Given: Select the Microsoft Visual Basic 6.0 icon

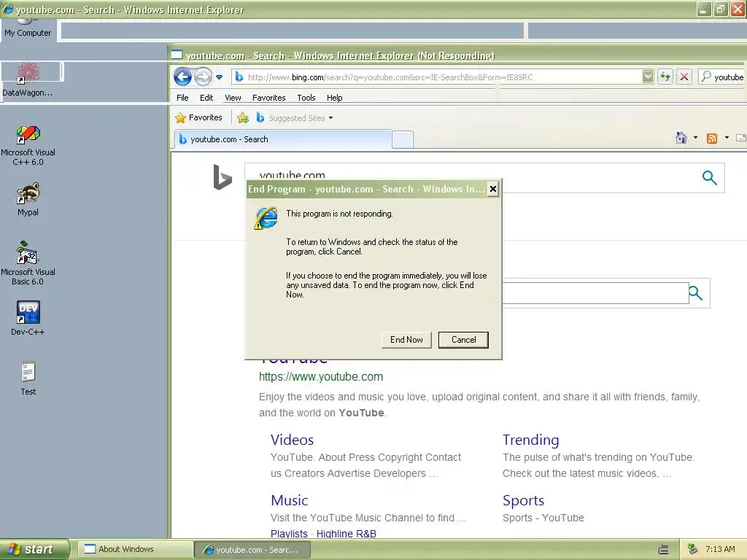Looking at the screenshot, I should pyautogui.click(x=28, y=263).
